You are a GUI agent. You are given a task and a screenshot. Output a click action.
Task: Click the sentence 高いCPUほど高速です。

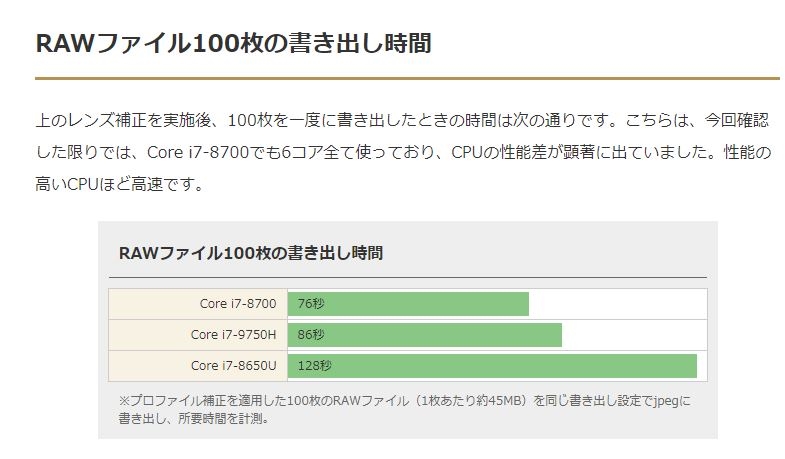(119, 185)
